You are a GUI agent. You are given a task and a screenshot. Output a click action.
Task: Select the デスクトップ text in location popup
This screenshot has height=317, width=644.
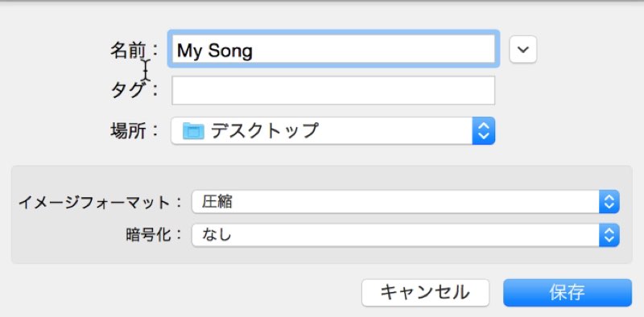(265, 130)
